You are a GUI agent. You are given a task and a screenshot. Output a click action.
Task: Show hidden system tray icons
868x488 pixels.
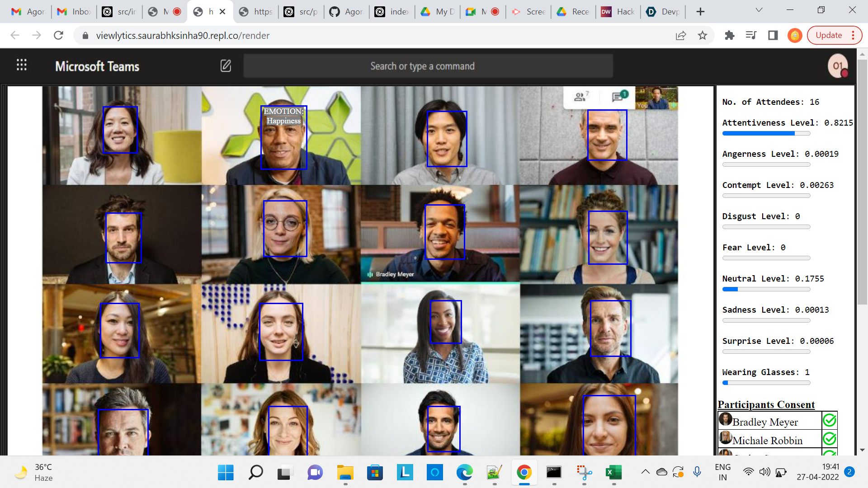pyautogui.click(x=645, y=472)
